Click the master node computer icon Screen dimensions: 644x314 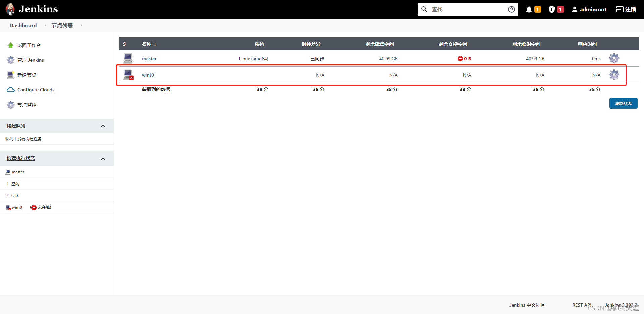(128, 58)
